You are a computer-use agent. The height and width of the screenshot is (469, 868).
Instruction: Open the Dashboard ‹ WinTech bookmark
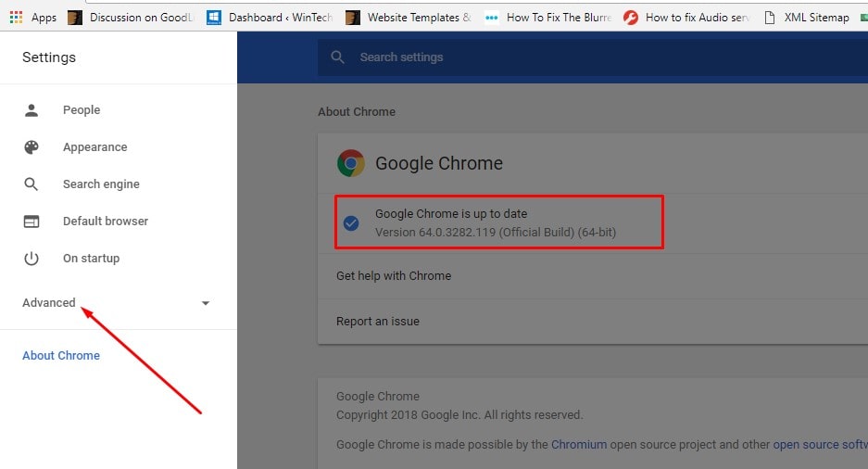pyautogui.click(x=280, y=18)
